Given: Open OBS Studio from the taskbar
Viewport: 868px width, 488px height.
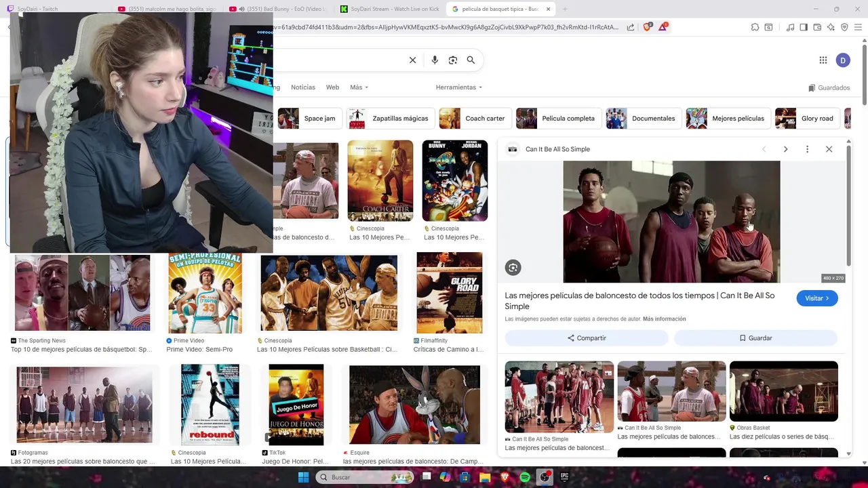Looking at the screenshot, I should coord(545,477).
